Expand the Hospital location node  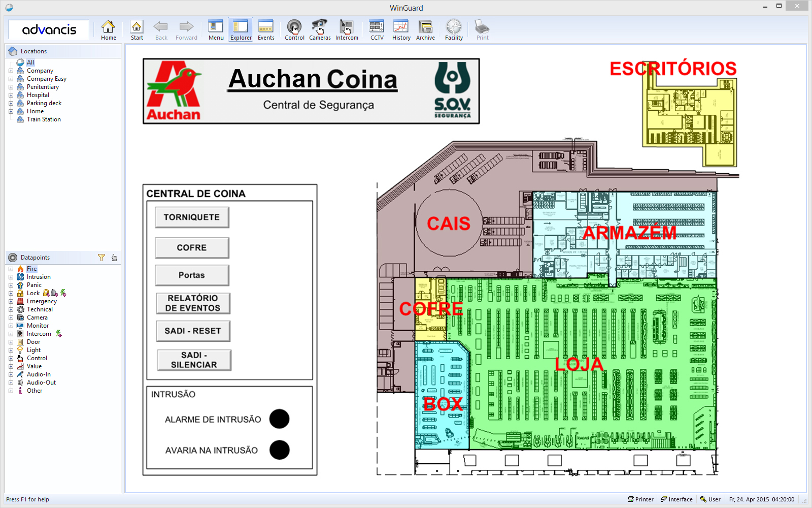click(x=11, y=95)
